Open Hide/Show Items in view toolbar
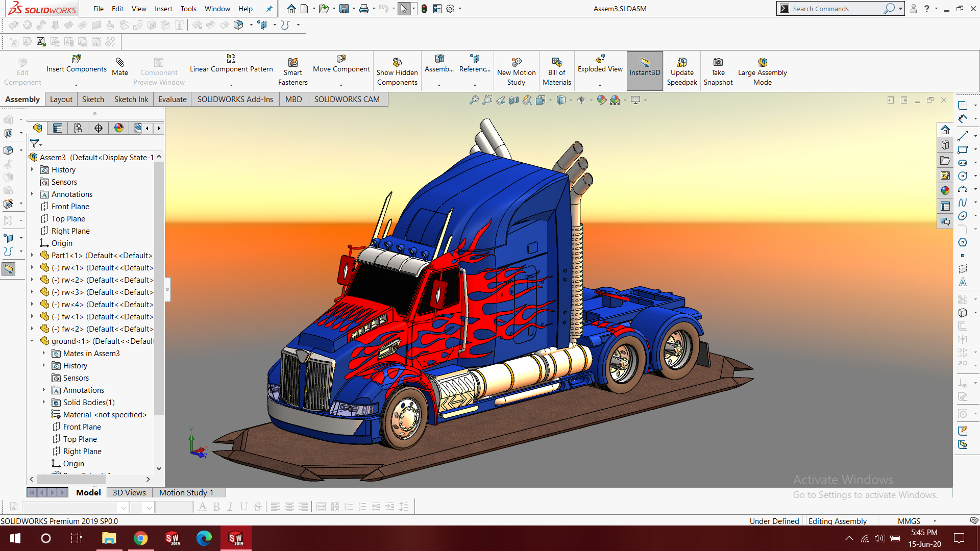Viewport: 980px width, 551px height. pyautogui.click(x=581, y=100)
